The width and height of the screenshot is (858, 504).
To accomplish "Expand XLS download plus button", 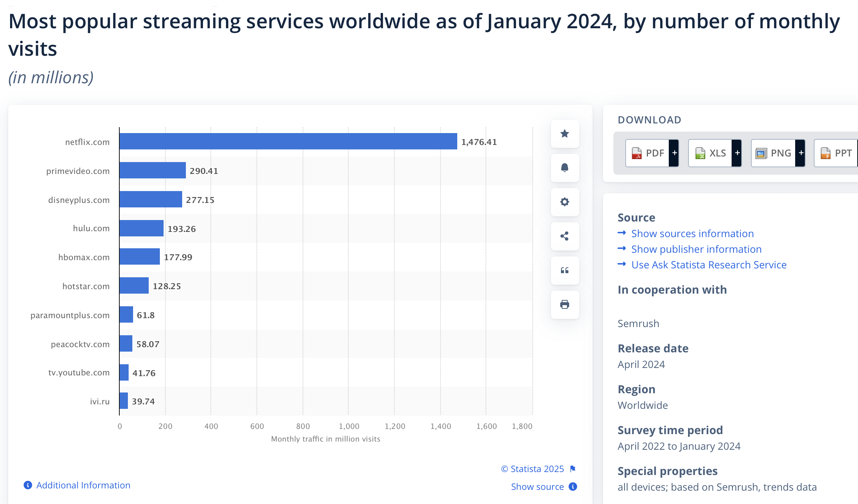I will [737, 153].
